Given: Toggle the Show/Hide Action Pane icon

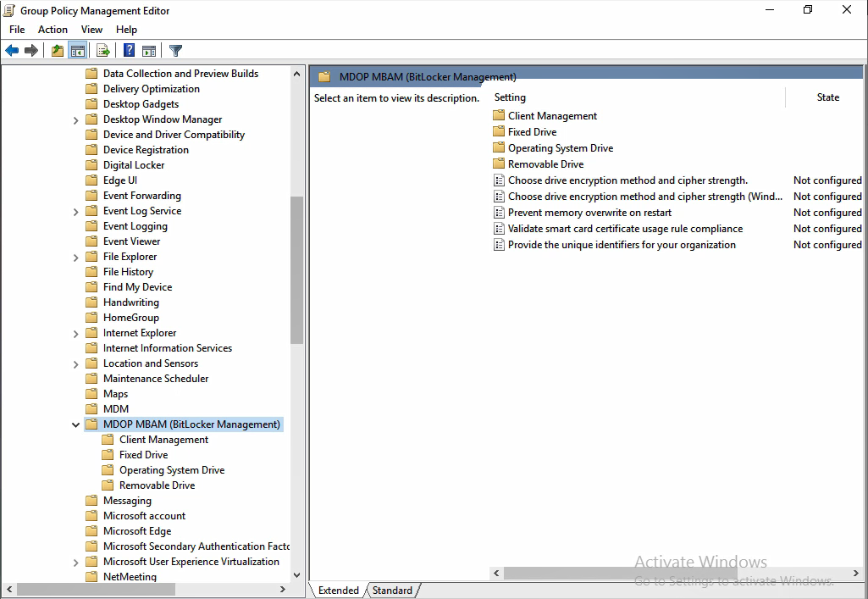Looking at the screenshot, I should click(x=149, y=51).
